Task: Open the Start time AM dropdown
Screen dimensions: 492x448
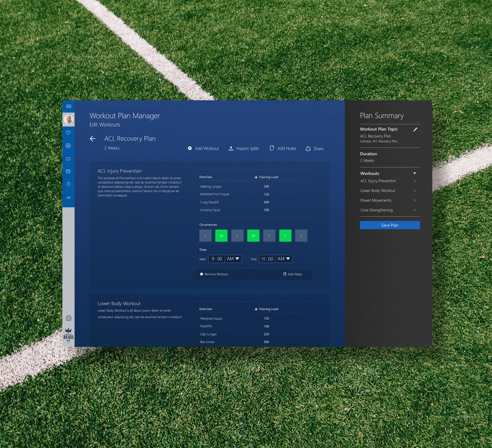Action: tap(233, 259)
